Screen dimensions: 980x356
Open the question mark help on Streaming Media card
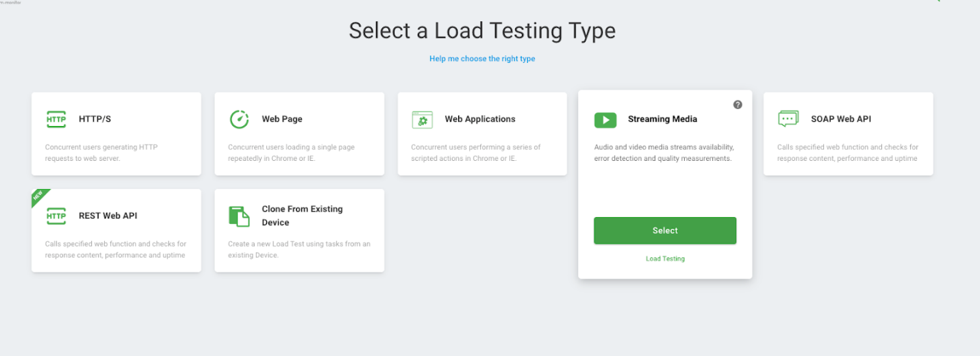(738, 105)
